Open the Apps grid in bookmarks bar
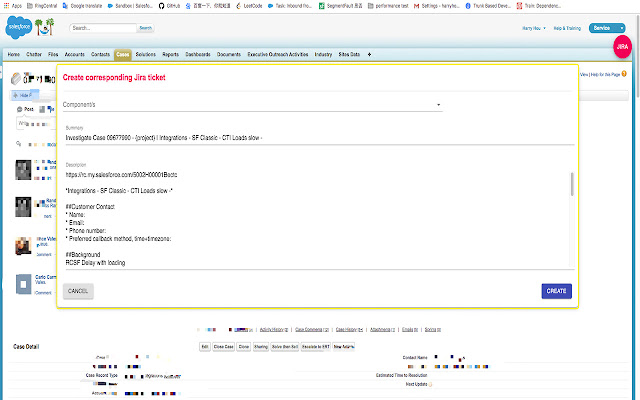The height and width of the screenshot is (400, 640). click(x=13, y=6)
